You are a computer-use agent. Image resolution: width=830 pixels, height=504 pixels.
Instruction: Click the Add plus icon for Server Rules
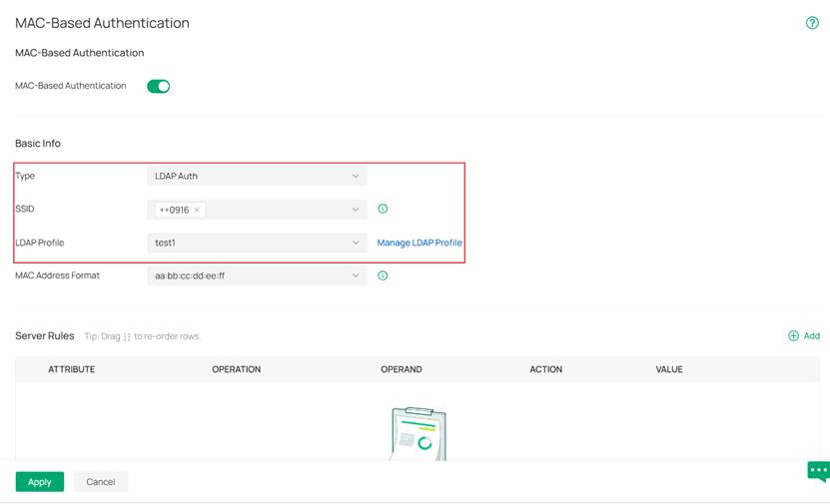coord(793,335)
